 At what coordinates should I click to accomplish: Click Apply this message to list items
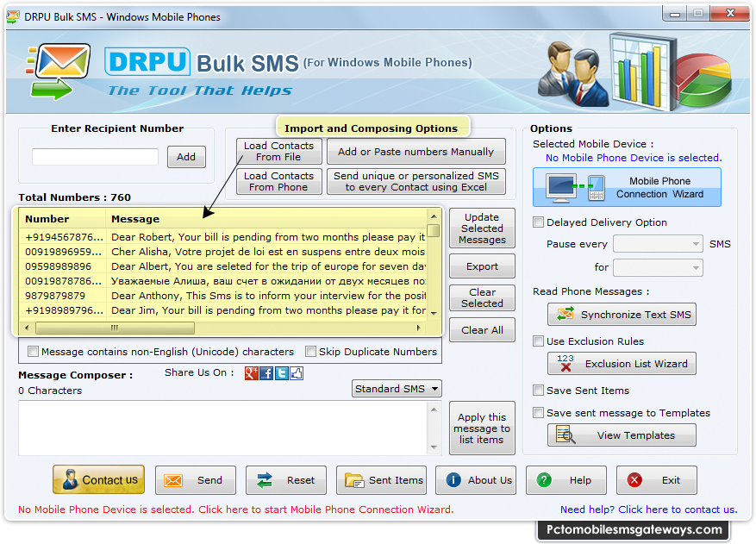482,428
